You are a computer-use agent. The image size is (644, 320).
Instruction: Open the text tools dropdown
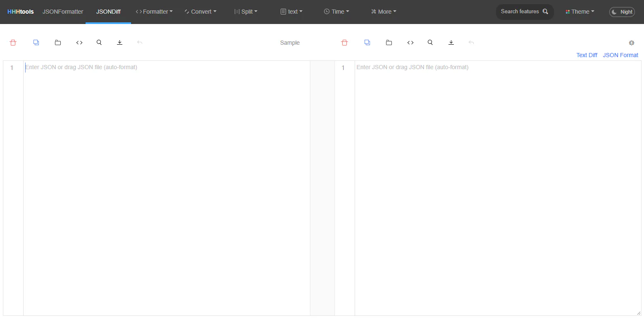[291, 12]
